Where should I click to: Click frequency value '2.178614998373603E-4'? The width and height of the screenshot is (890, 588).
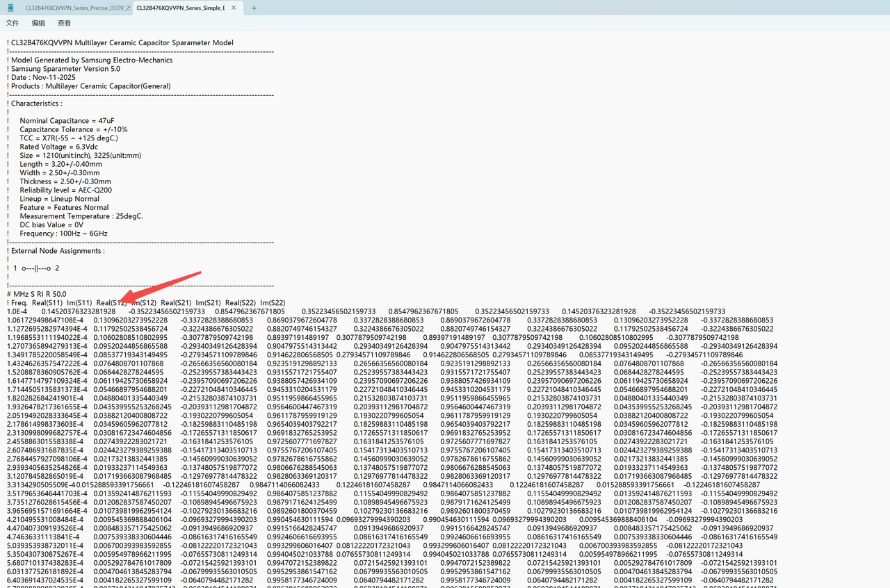click(x=46, y=425)
